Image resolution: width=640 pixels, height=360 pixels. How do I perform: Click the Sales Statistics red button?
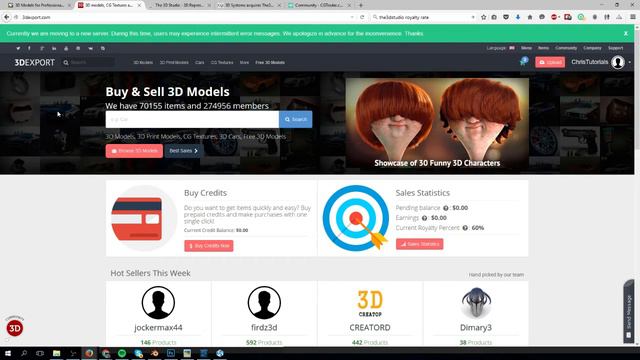(x=420, y=244)
